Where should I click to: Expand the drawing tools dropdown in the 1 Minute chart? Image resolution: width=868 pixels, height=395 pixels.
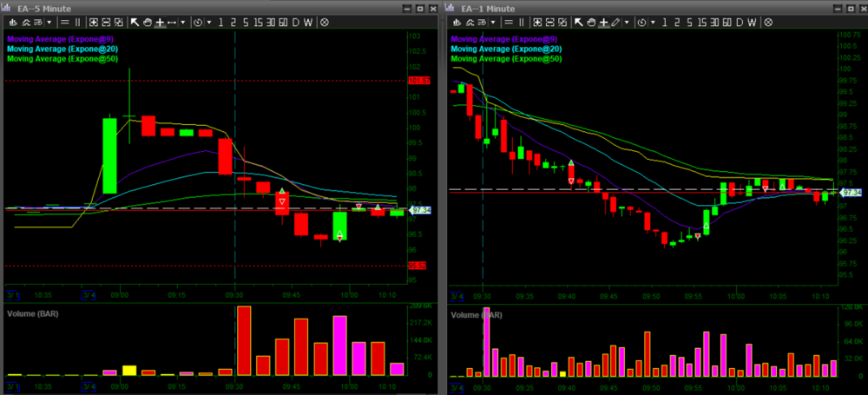point(626,22)
